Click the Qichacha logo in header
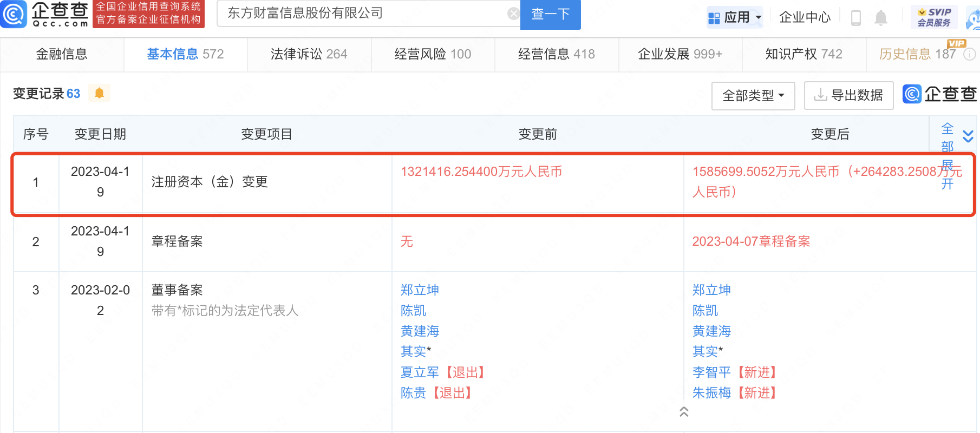This screenshot has width=980, height=433. click(45, 15)
